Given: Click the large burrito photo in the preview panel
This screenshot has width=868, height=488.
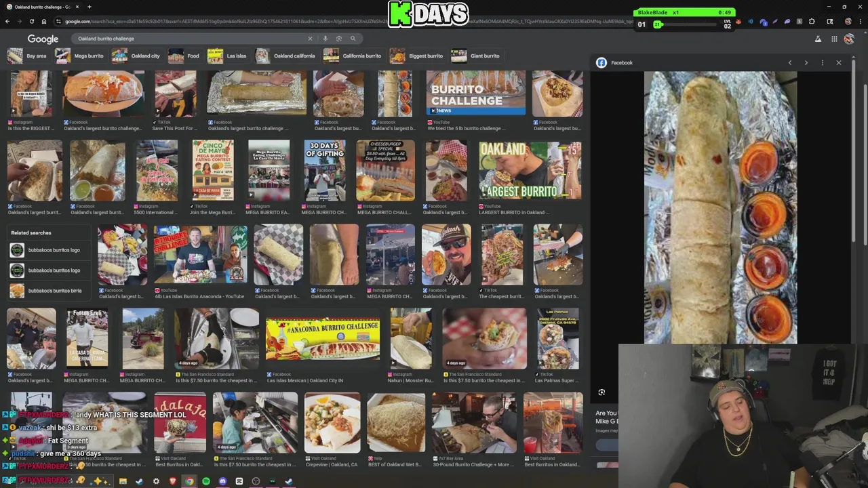Looking at the screenshot, I should coord(720,207).
